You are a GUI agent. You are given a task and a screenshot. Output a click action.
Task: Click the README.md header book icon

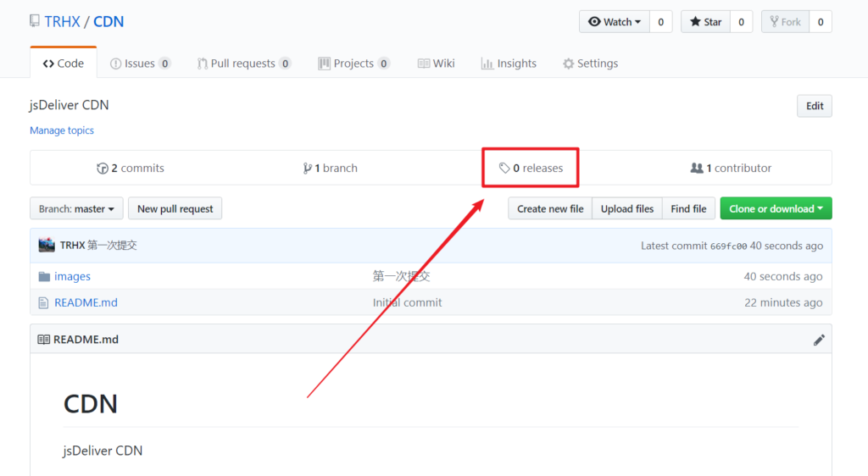(x=44, y=340)
